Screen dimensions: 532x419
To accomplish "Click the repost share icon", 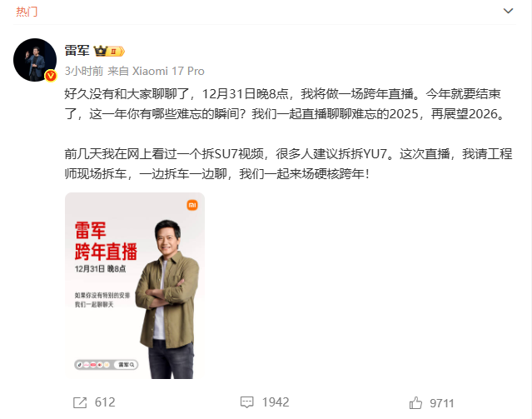I will click(x=80, y=402).
